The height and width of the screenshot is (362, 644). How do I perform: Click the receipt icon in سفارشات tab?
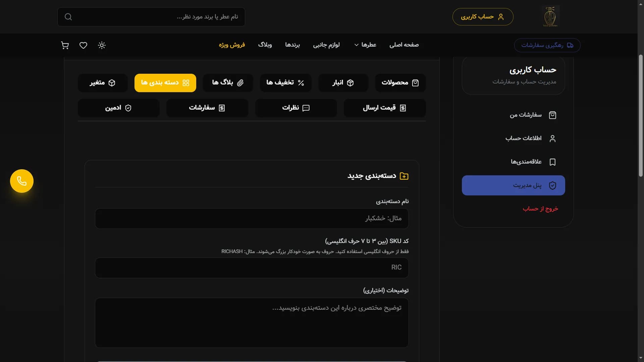[x=222, y=108]
